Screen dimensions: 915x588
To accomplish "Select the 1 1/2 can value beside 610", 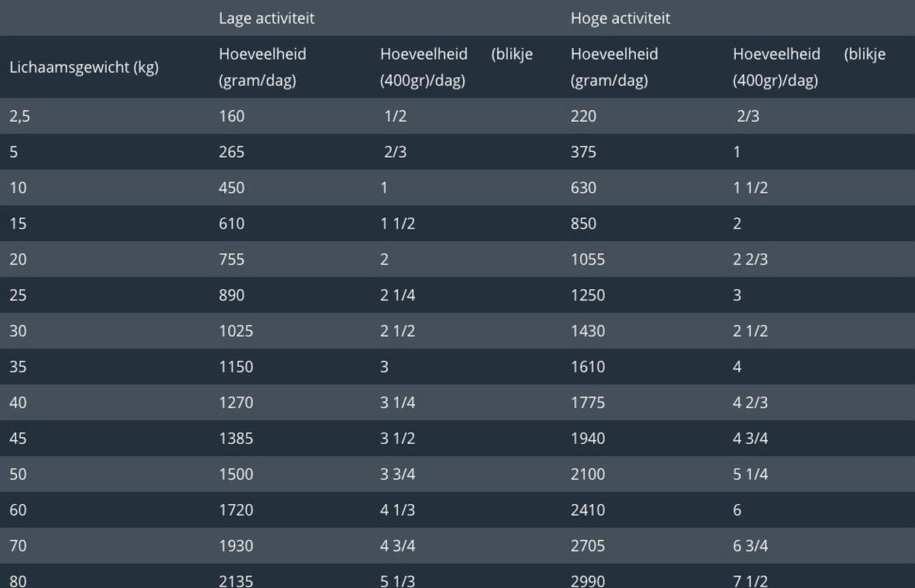I will click(397, 223).
